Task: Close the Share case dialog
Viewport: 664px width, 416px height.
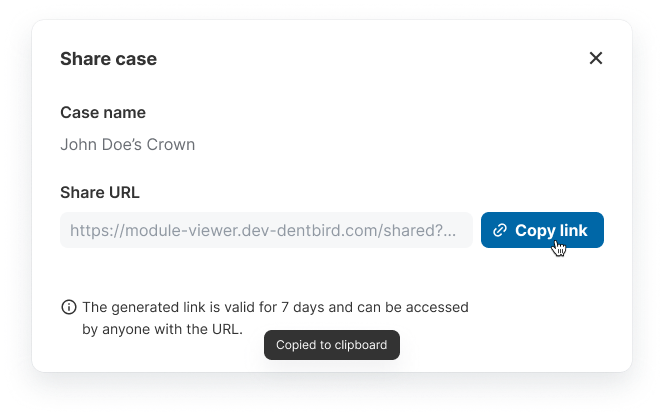Action: (x=596, y=58)
